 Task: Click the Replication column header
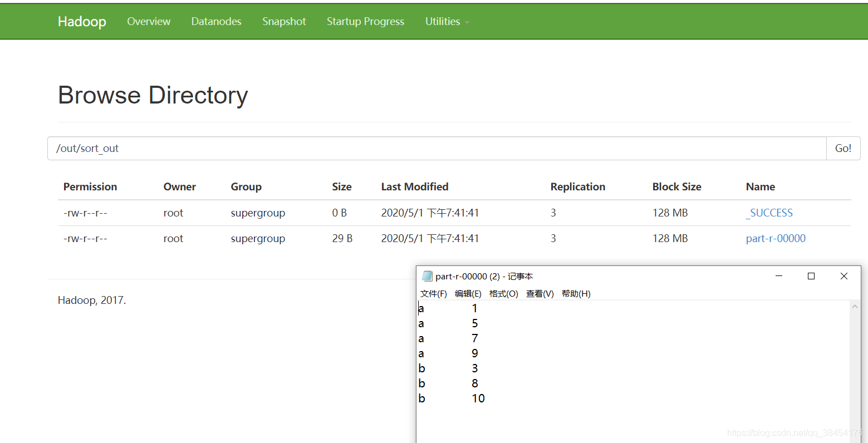coord(578,187)
